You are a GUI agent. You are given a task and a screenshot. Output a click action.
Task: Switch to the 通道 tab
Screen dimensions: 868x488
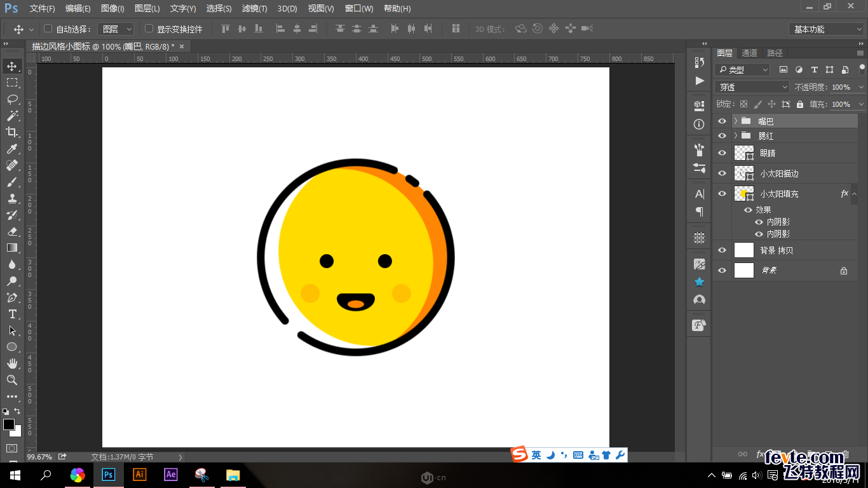749,53
